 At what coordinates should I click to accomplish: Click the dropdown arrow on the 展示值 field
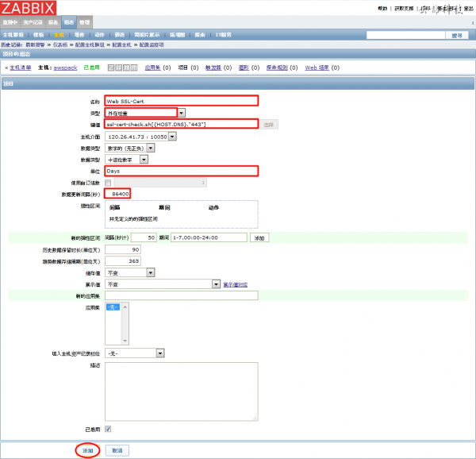coord(216,284)
